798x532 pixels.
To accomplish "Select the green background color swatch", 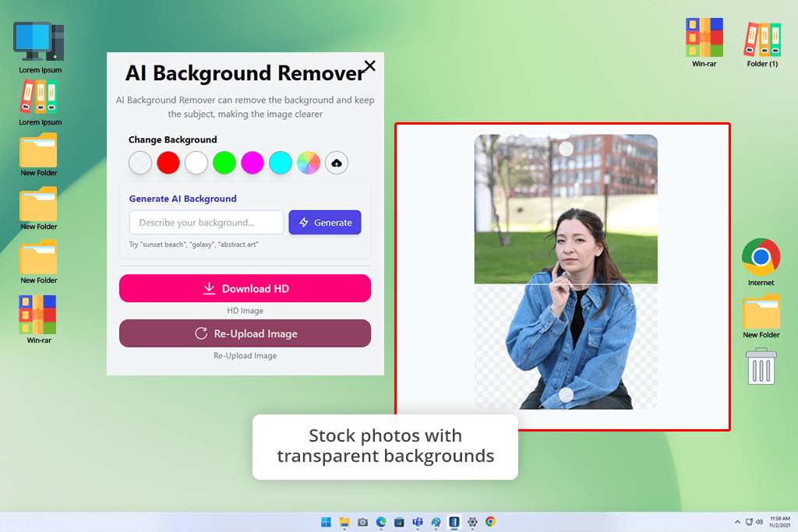I will point(224,163).
